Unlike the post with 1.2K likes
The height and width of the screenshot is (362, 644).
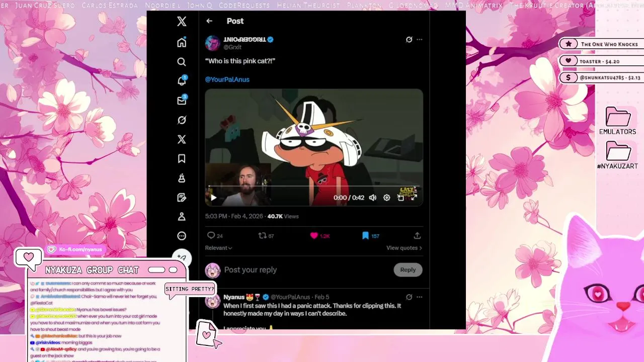[x=320, y=235]
